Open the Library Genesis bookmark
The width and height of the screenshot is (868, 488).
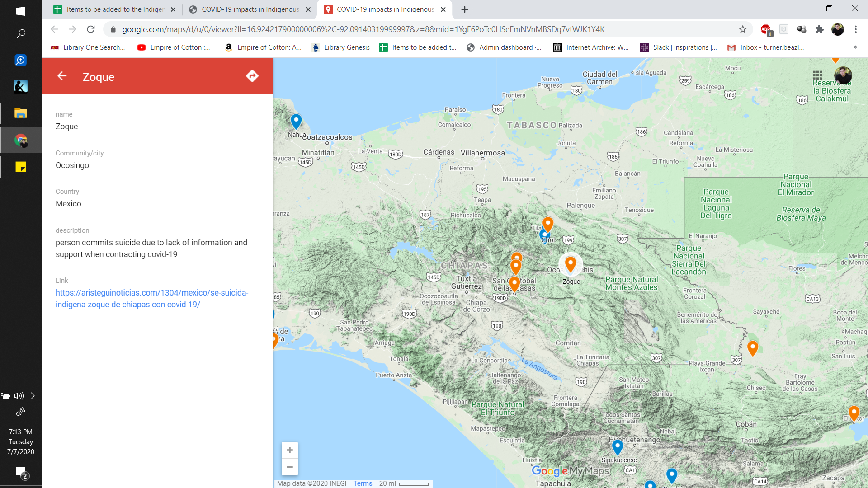pyautogui.click(x=341, y=47)
